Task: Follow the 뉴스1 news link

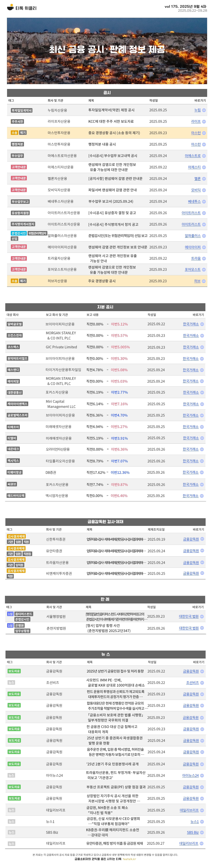Action: pyautogui.click(x=195, y=822)
